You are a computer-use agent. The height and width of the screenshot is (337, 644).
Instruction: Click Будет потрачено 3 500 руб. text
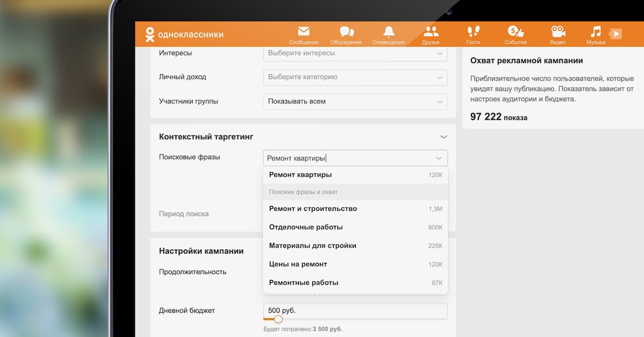point(303,329)
